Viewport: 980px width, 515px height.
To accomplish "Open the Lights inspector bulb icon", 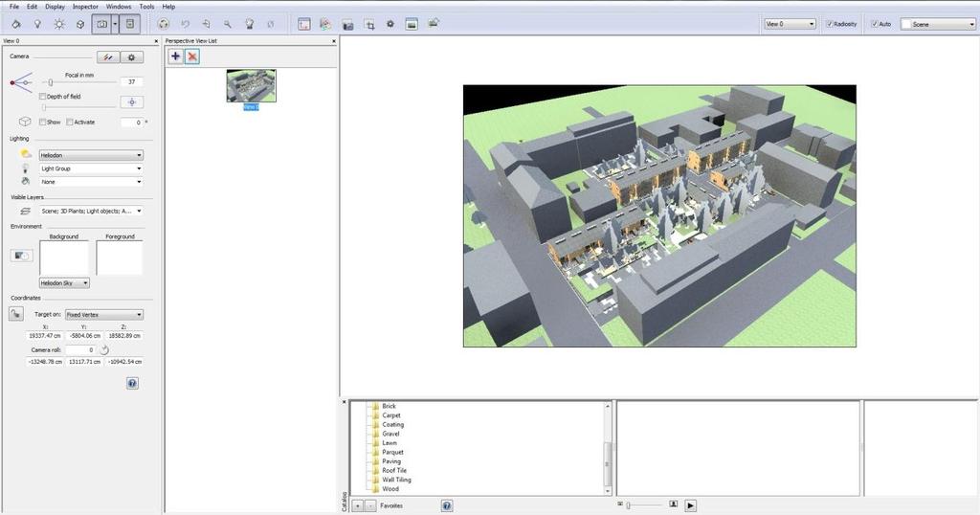I will (x=37, y=24).
